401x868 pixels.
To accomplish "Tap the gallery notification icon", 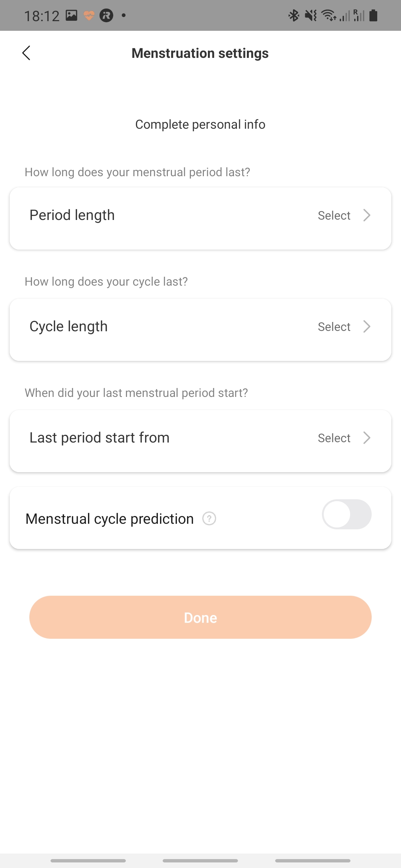I will coord(71,16).
